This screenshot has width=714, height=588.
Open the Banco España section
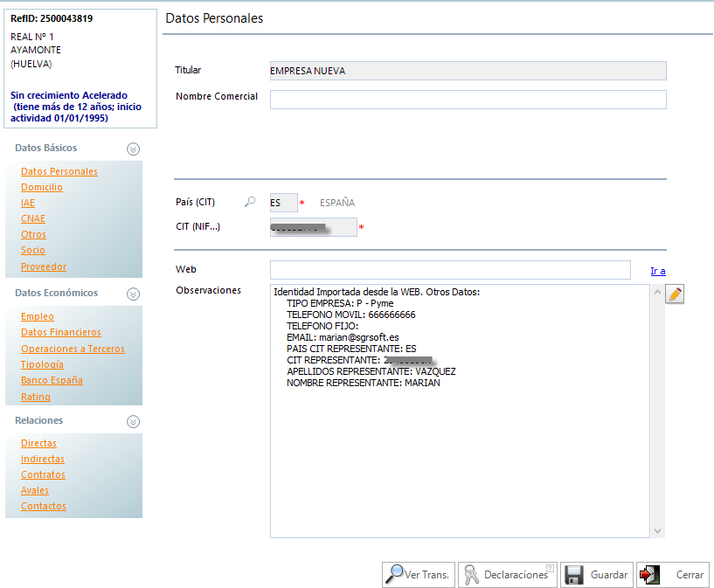[52, 380]
